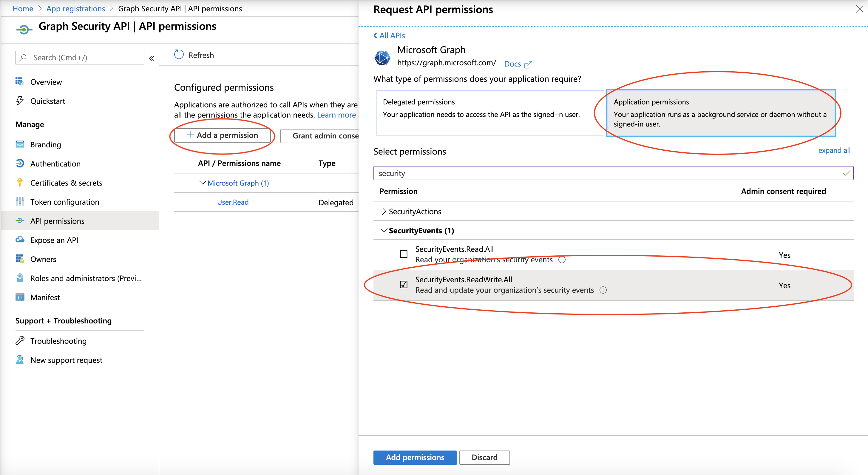Click the Branding icon in sidebar
Image resolution: width=868 pixels, height=475 pixels.
20,144
